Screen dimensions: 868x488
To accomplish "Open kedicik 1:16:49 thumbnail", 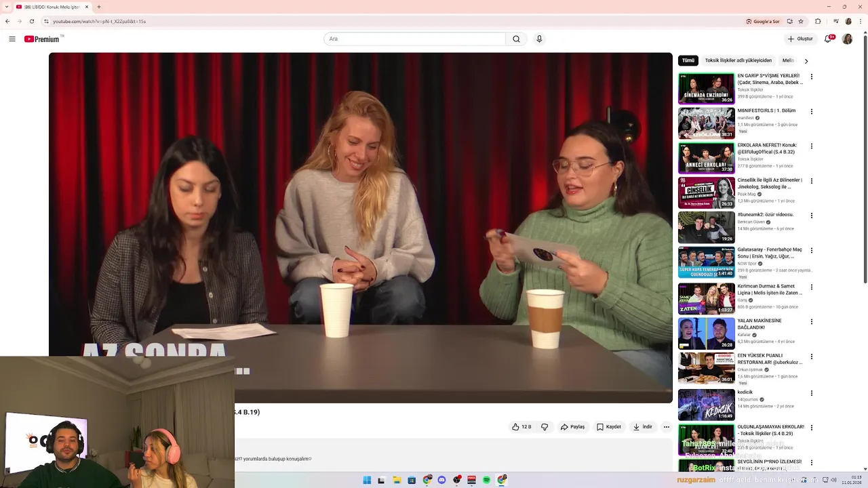I will pyautogui.click(x=707, y=405).
